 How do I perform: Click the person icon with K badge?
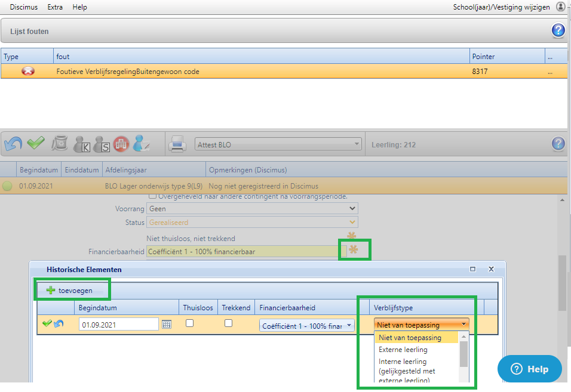click(x=81, y=144)
